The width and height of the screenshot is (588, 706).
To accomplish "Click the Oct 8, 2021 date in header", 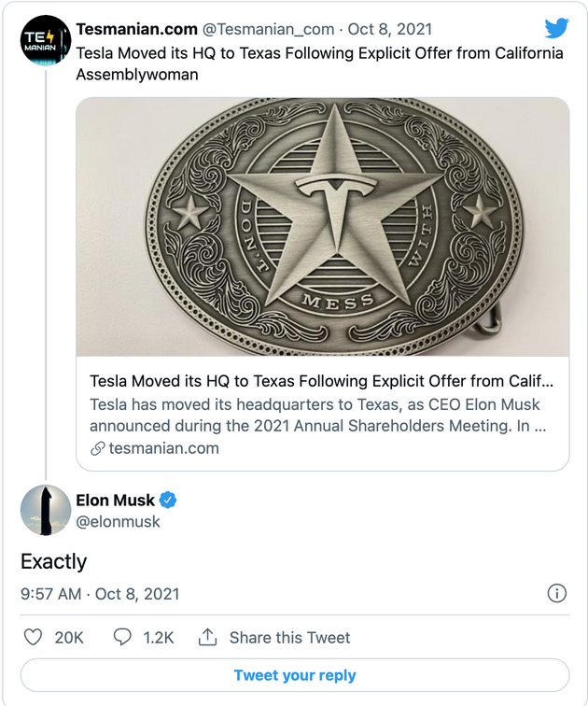I will point(387,30).
